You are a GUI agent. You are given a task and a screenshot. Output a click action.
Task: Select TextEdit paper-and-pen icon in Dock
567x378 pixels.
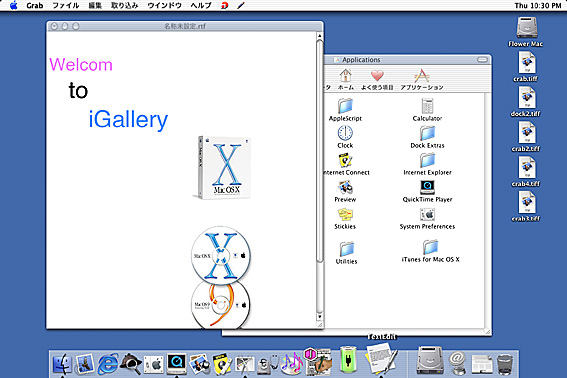[x=381, y=359]
